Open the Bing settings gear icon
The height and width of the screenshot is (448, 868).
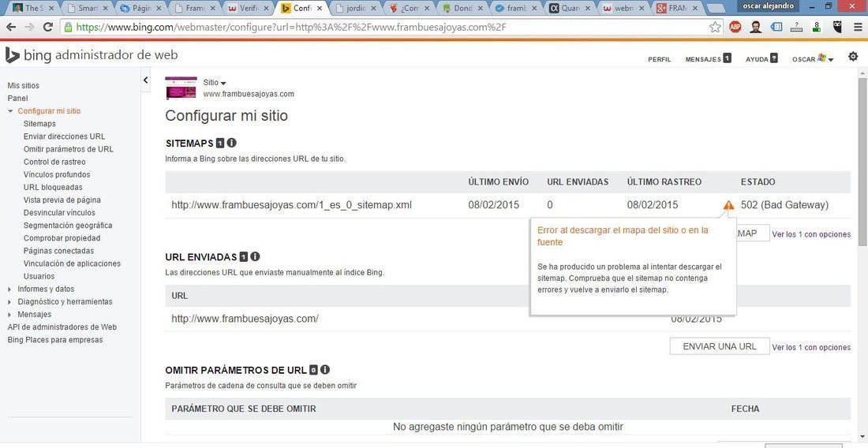pos(853,57)
